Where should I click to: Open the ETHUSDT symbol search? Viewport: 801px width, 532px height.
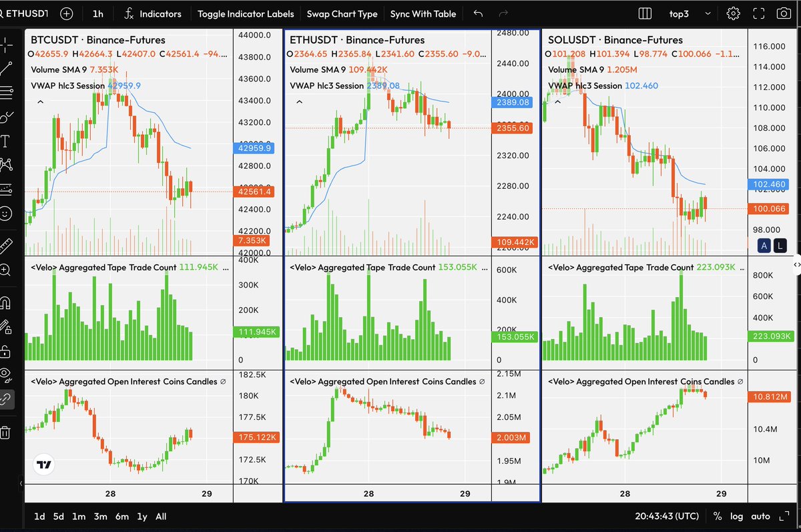25,13
